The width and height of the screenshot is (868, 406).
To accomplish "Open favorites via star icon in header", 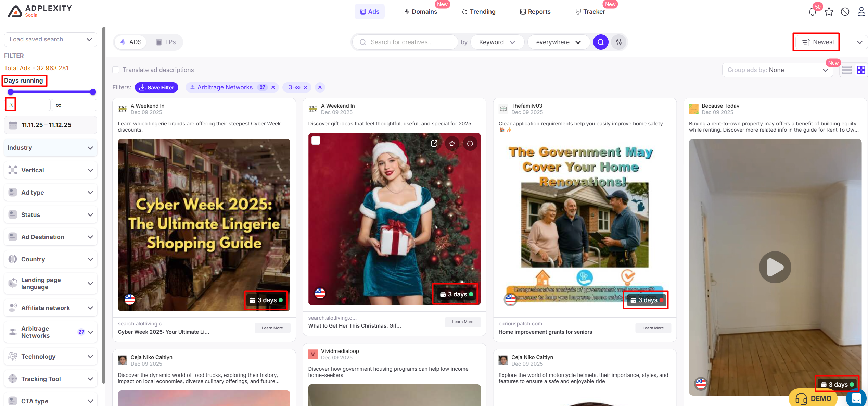I will coord(829,12).
